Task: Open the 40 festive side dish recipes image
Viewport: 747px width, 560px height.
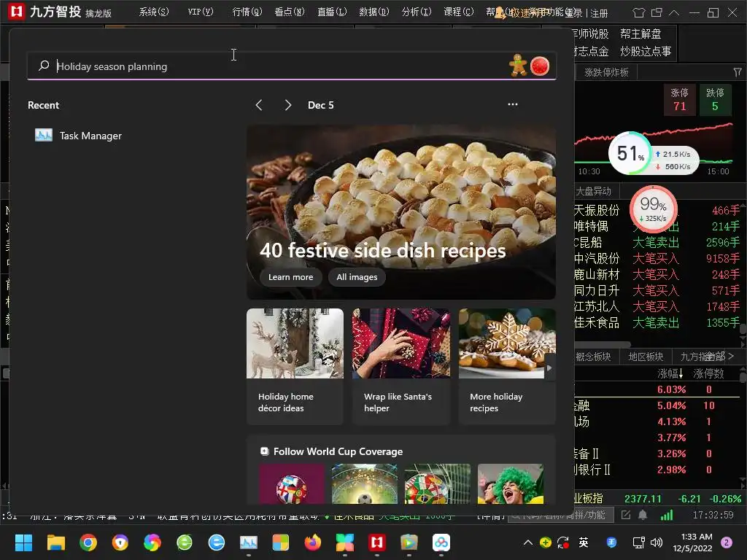Action: coord(401,212)
